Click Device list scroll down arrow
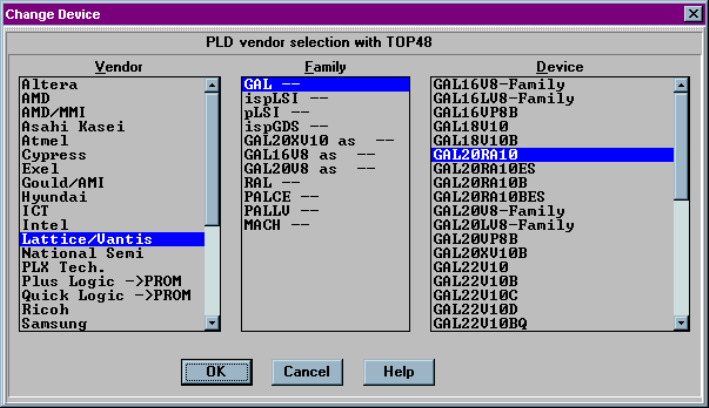 click(x=681, y=323)
